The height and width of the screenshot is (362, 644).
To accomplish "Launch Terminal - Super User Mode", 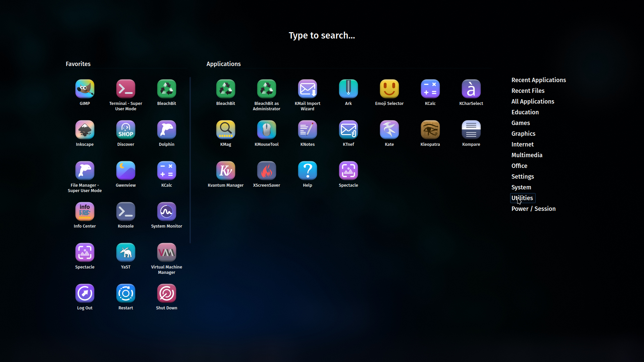I will point(126,89).
